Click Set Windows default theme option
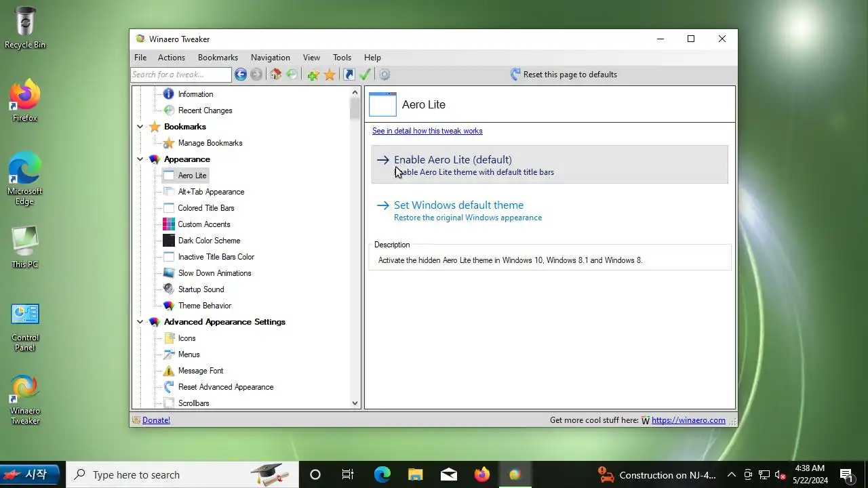 tap(549, 210)
